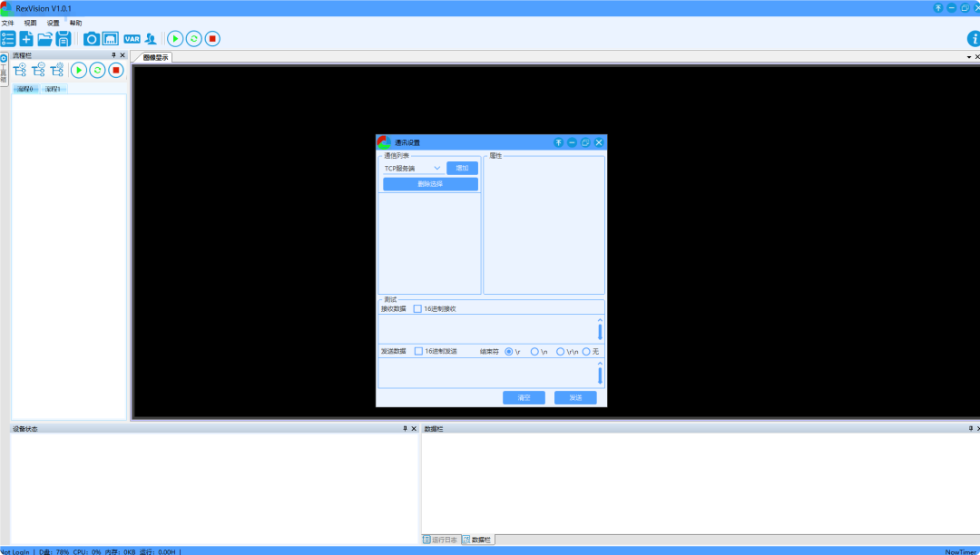Viewport: 980px width, 555px height.
Task: Open the document tab list dropdown arrow
Action: point(969,57)
